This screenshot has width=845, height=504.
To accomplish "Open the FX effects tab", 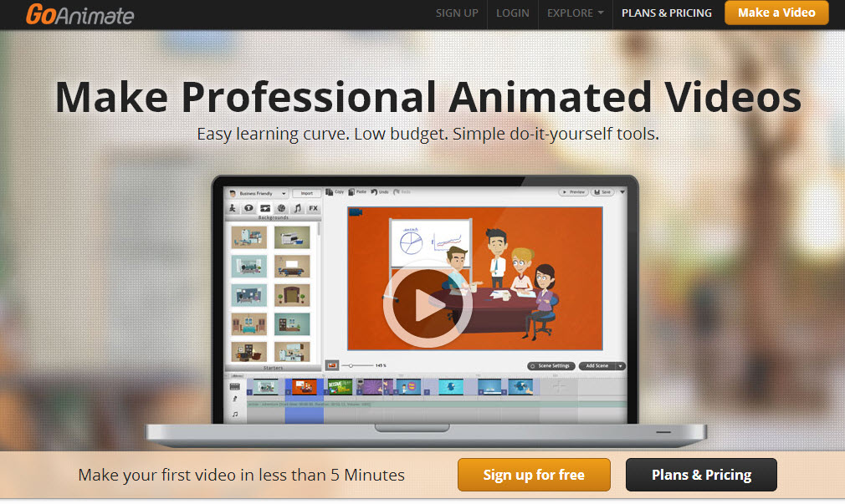I will coord(313,208).
